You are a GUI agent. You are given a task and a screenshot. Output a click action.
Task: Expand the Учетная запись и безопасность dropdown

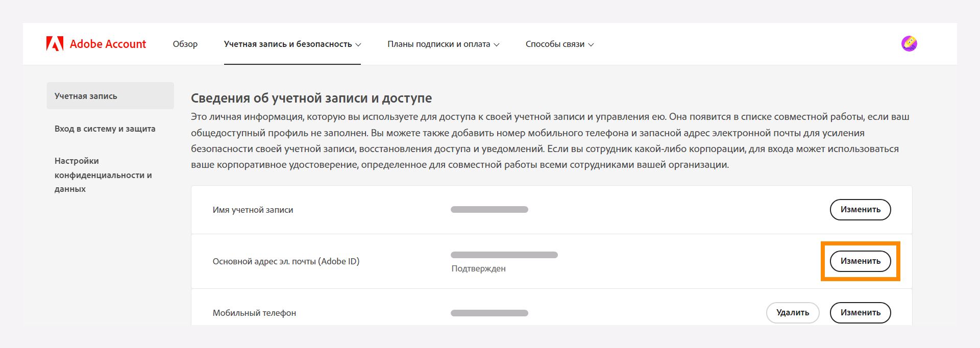pyautogui.click(x=292, y=44)
